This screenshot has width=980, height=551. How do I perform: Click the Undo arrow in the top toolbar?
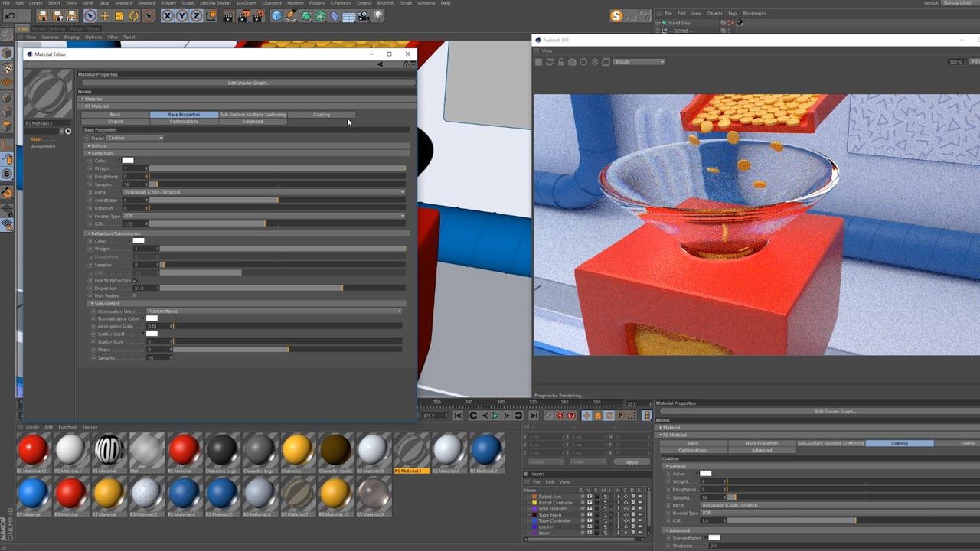click(x=10, y=16)
